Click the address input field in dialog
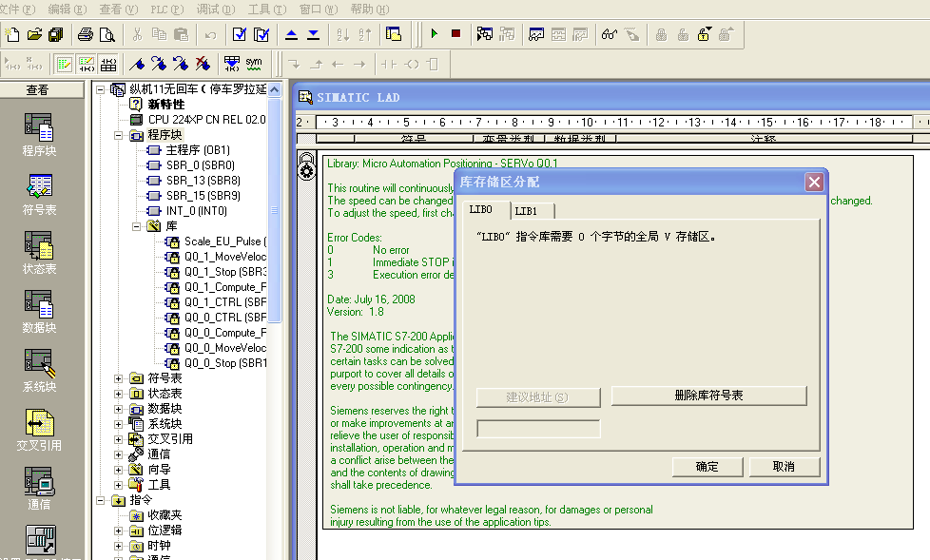930x560 pixels. click(x=538, y=428)
